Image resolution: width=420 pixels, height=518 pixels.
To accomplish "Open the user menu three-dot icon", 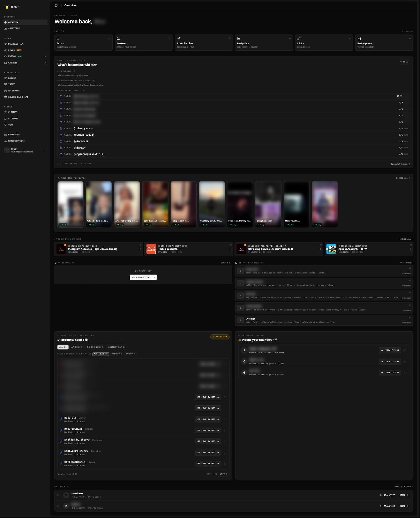I will coord(45,150).
